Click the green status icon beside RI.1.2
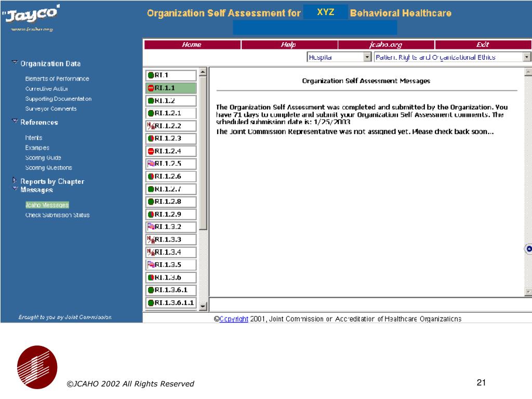The image size is (532, 399). pos(151,101)
